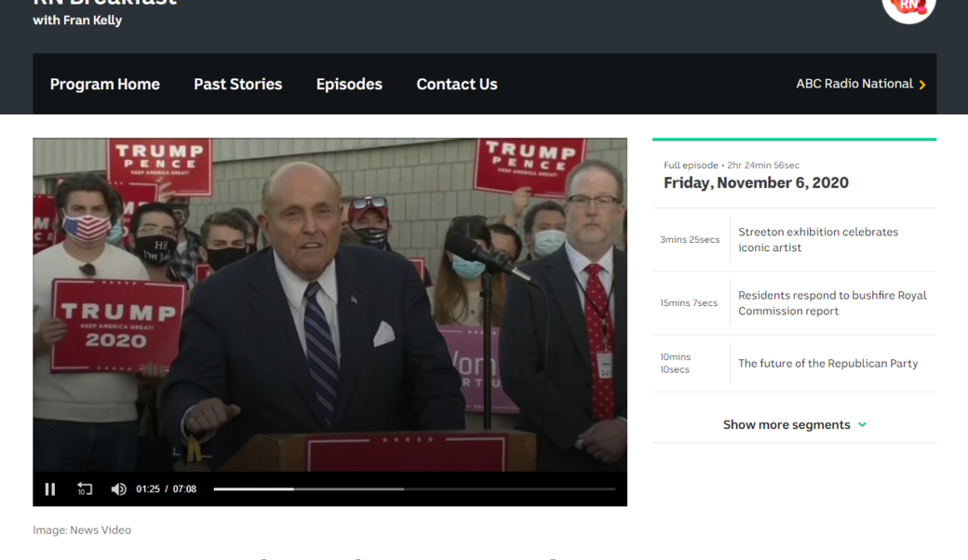
Task: Click the rewind 10 seconds icon
Action: [x=85, y=489]
